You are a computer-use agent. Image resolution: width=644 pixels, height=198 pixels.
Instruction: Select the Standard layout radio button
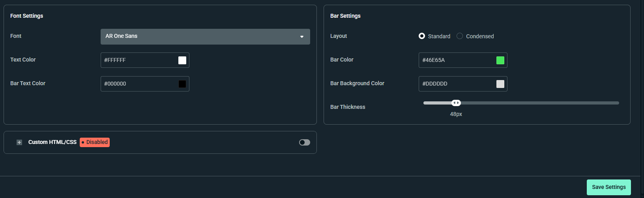point(422,36)
